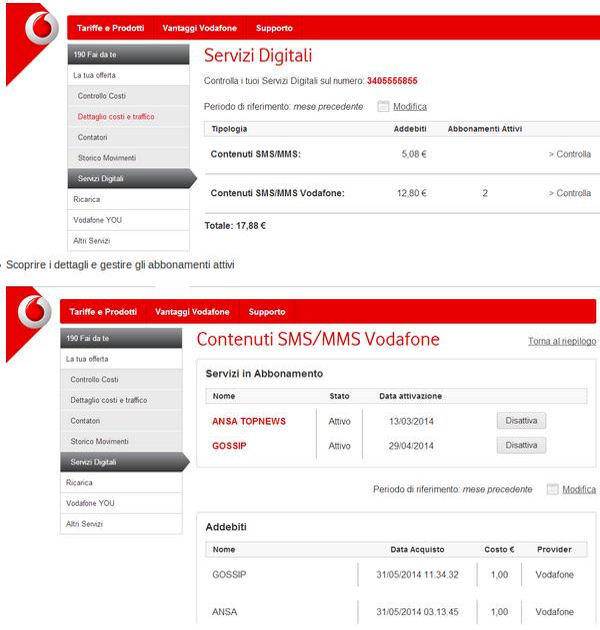This screenshot has height=630, width=600.
Task: Open Dettaglio costi e traffico in upper sidebar
Action: (128, 117)
